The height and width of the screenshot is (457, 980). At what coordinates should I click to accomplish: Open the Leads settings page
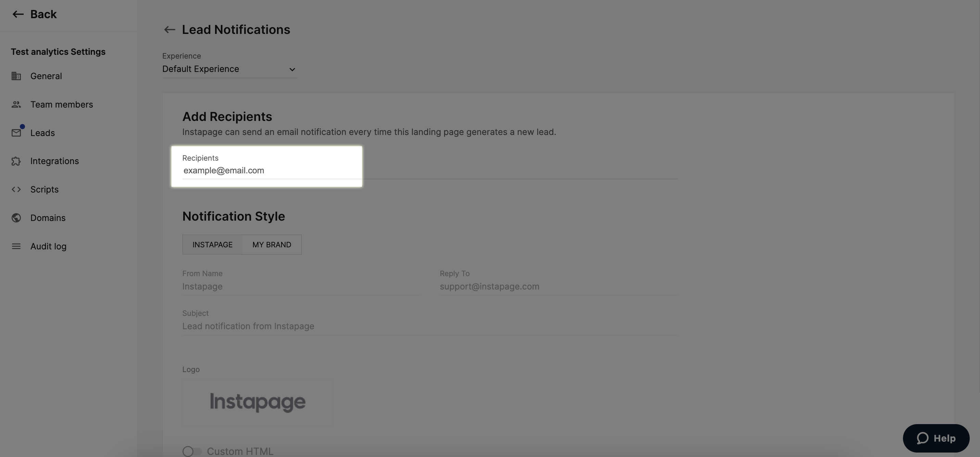(x=42, y=133)
